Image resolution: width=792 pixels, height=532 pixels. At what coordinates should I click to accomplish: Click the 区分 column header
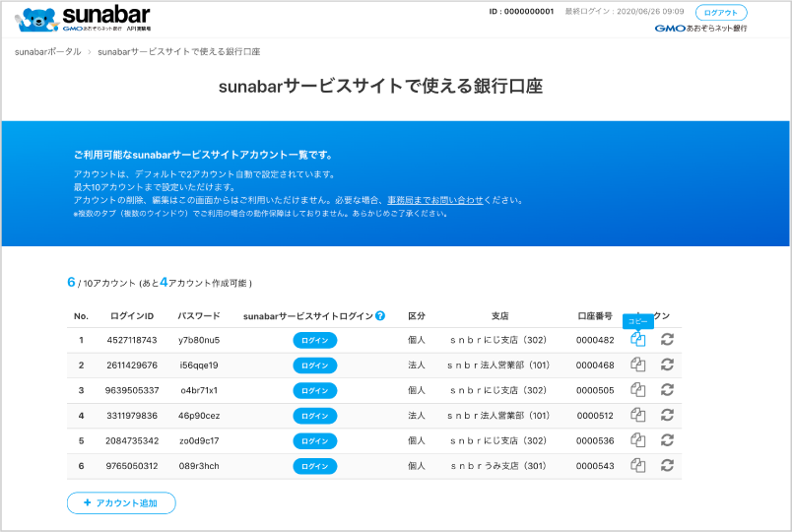[x=417, y=316]
